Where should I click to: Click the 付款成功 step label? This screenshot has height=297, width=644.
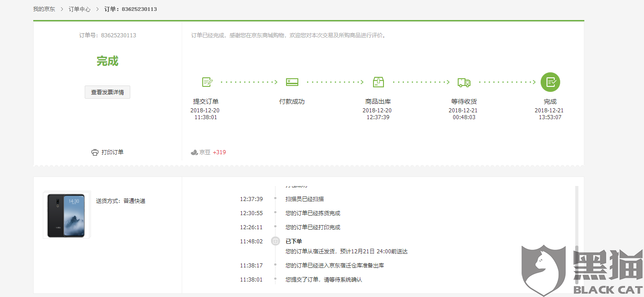(292, 102)
